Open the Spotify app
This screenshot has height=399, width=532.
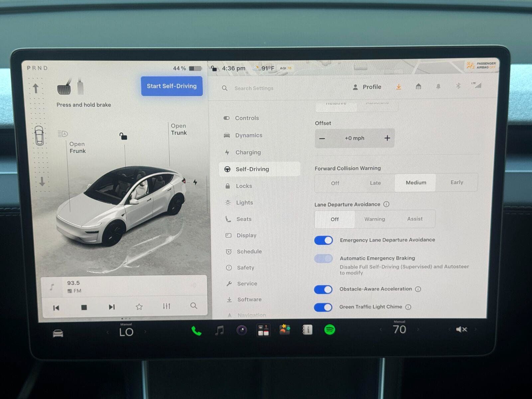(x=330, y=330)
